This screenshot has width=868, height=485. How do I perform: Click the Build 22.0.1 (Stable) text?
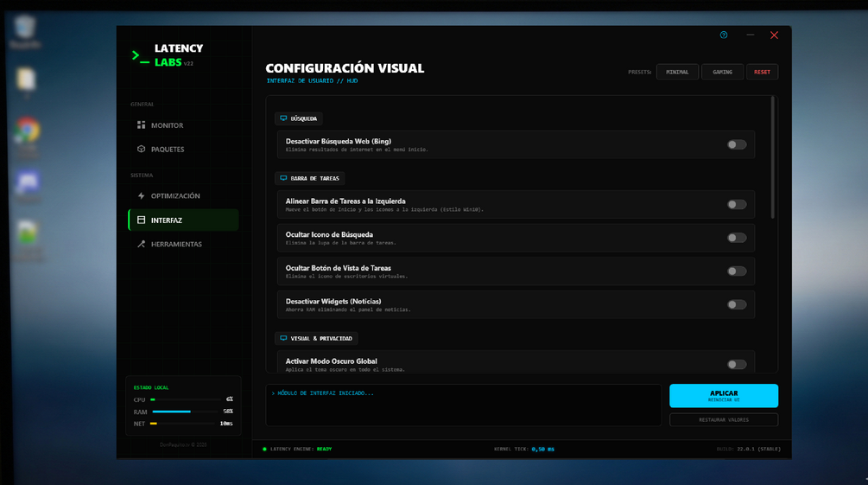(749, 449)
